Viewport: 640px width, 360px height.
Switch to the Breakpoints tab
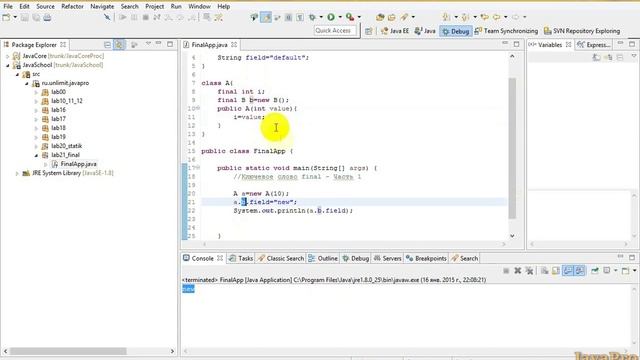tap(426, 258)
